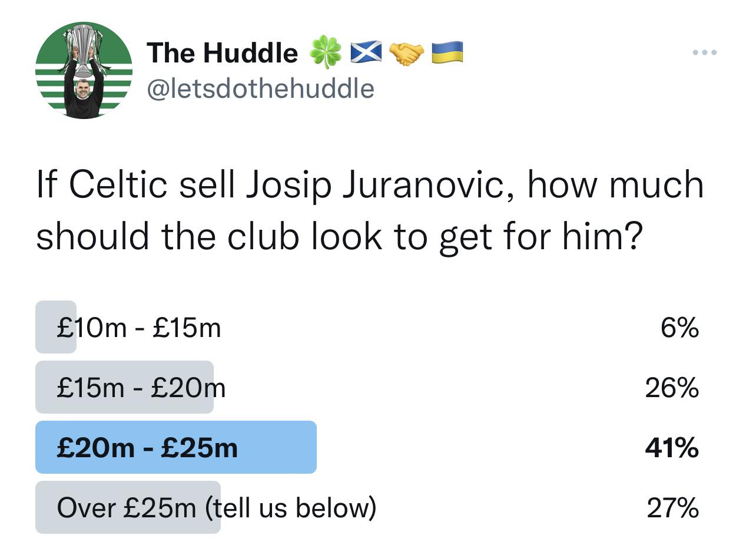Click the 27% poll result figure

click(672, 508)
